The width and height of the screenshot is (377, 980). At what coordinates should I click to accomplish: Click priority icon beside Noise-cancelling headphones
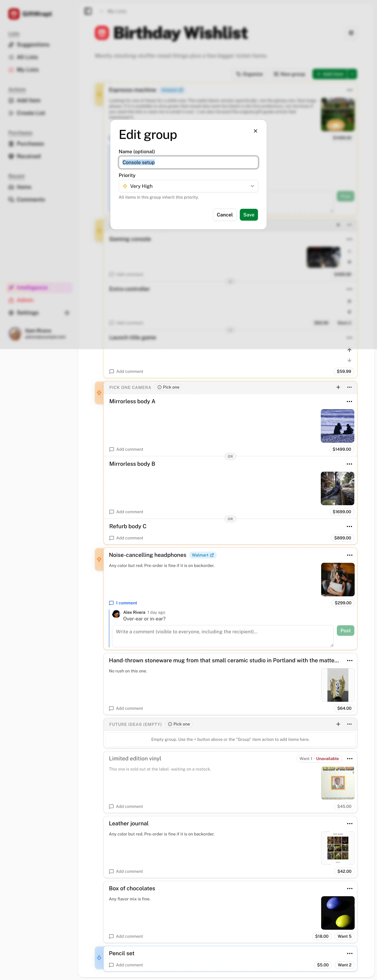coord(99,559)
